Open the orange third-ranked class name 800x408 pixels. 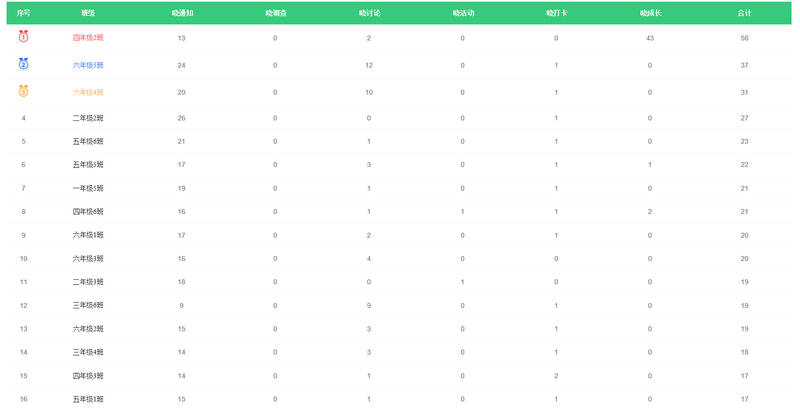pyautogui.click(x=88, y=92)
